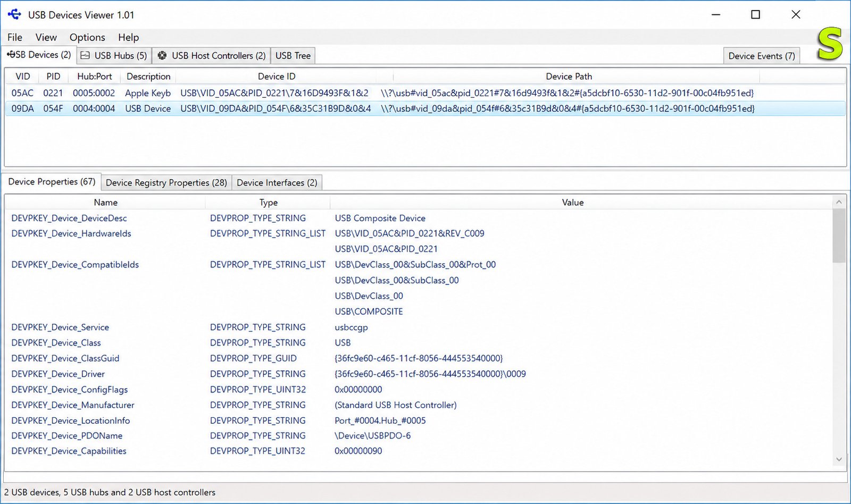Image resolution: width=851 pixels, height=504 pixels.
Task: Click the hub icon on USB Hubs tab
Action: pyautogui.click(x=85, y=55)
